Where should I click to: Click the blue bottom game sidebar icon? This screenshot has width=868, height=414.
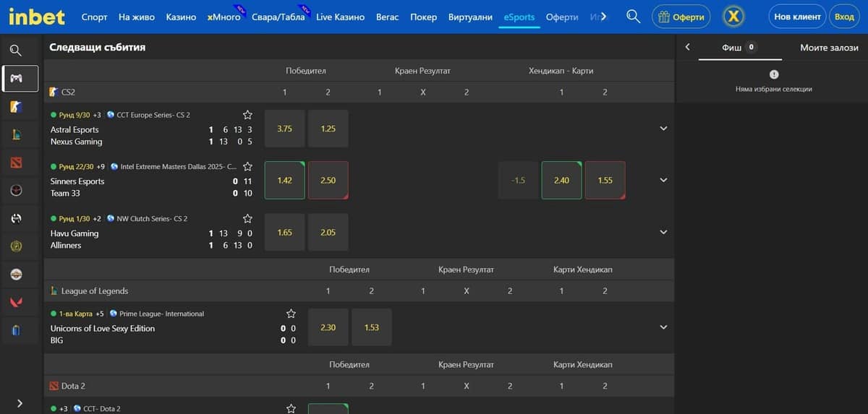click(16, 330)
